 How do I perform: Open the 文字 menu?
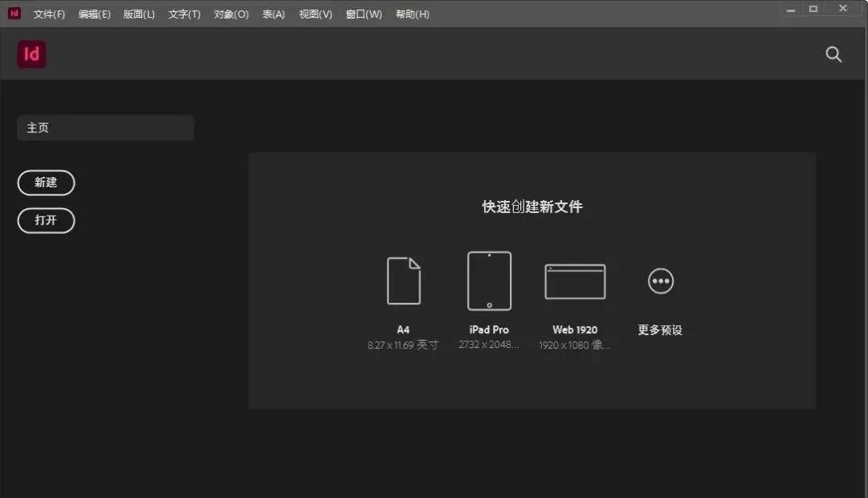pyautogui.click(x=184, y=14)
